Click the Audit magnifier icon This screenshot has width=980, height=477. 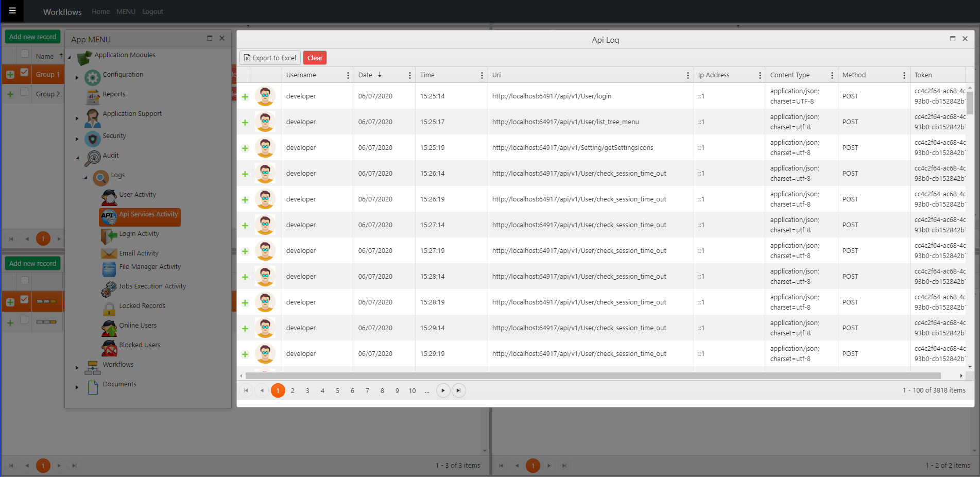click(93, 159)
